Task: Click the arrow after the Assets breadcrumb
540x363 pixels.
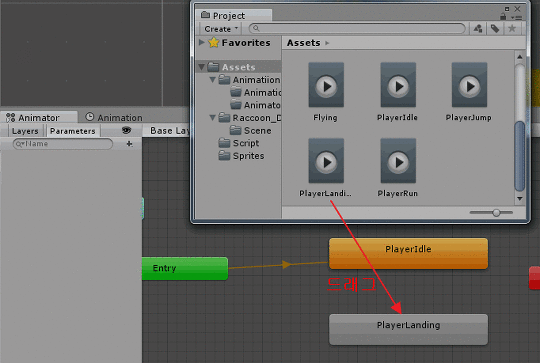Action: tap(327, 43)
